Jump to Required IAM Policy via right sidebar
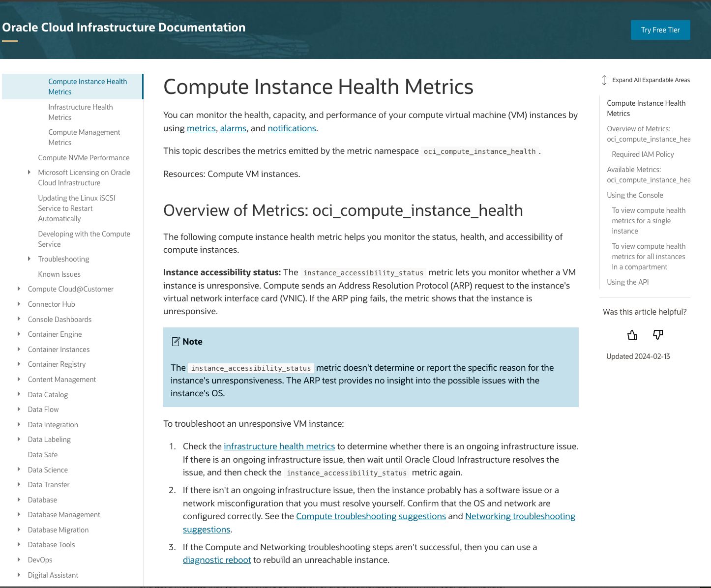The width and height of the screenshot is (711, 588). [643, 154]
